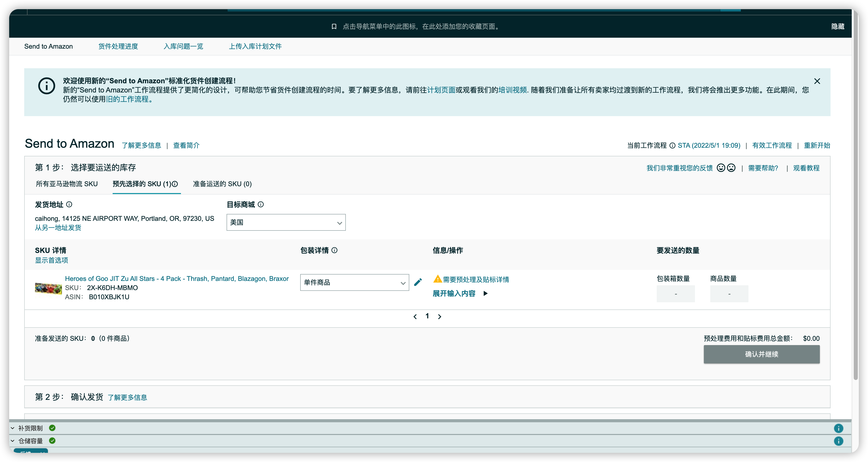Click 隐藏 in the top banner
The image size is (868, 462).
838,26
